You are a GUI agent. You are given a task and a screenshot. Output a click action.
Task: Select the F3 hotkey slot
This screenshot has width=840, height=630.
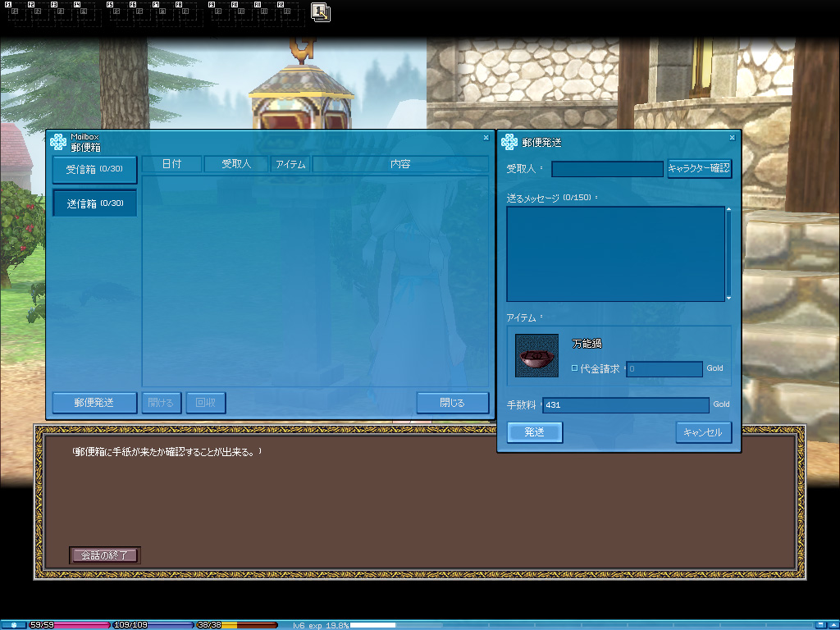pyautogui.click(x=62, y=13)
